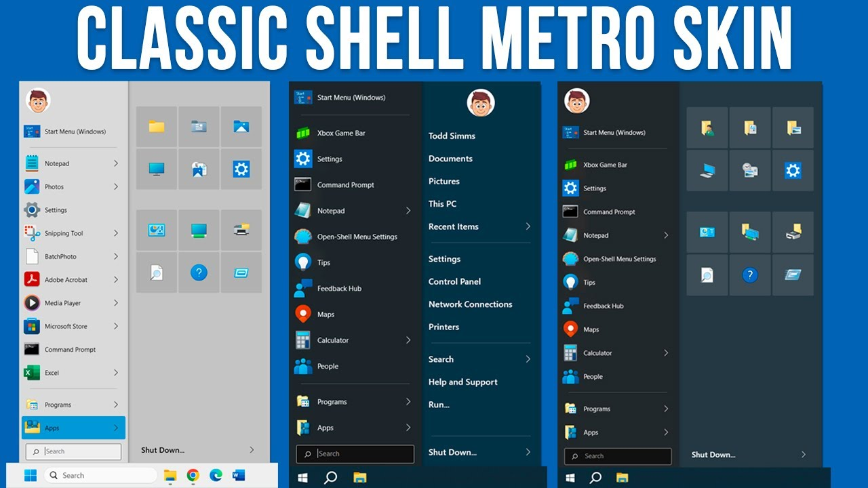Image resolution: width=868 pixels, height=488 pixels.
Task: Click the search field in the tiled dark menu
Action: tap(618, 456)
